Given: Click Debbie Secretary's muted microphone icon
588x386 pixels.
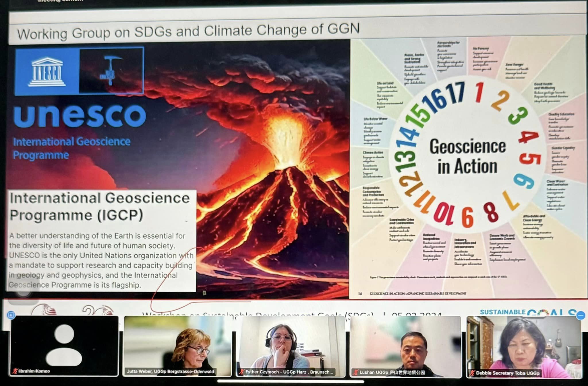Looking at the screenshot, I should pos(472,373).
